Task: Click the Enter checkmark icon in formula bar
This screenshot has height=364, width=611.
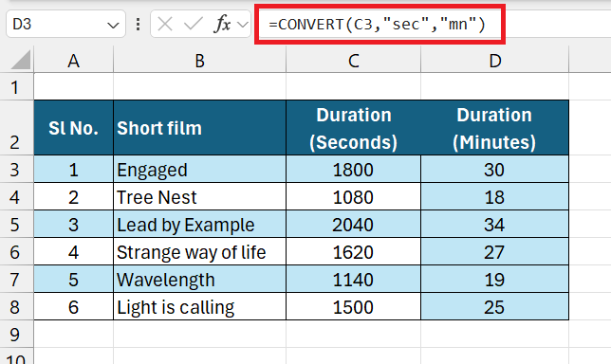Action: point(194,24)
